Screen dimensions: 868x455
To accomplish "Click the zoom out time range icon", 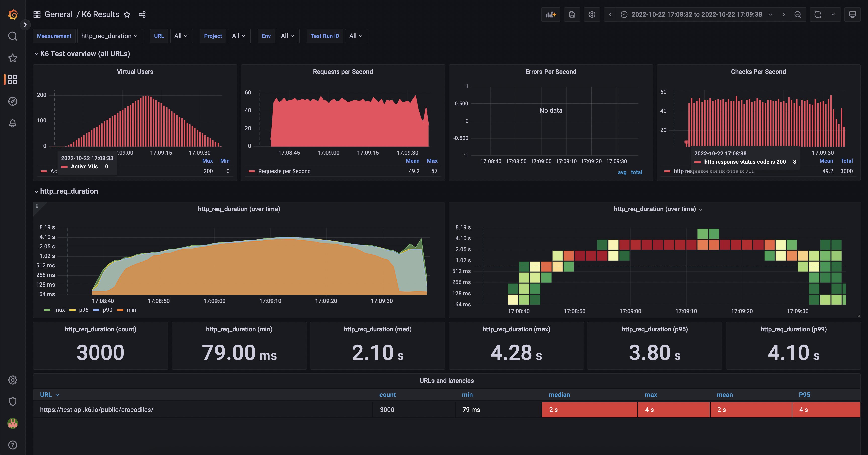I will pos(798,15).
